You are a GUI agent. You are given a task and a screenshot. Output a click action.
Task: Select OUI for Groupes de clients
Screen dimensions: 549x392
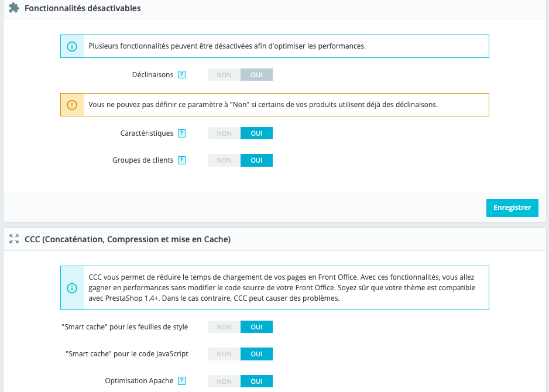[x=256, y=160]
